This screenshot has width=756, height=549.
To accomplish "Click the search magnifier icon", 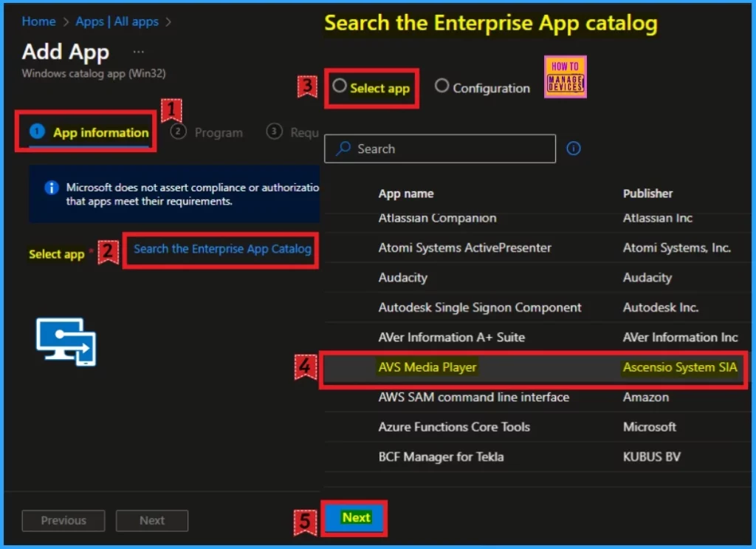I will click(343, 148).
